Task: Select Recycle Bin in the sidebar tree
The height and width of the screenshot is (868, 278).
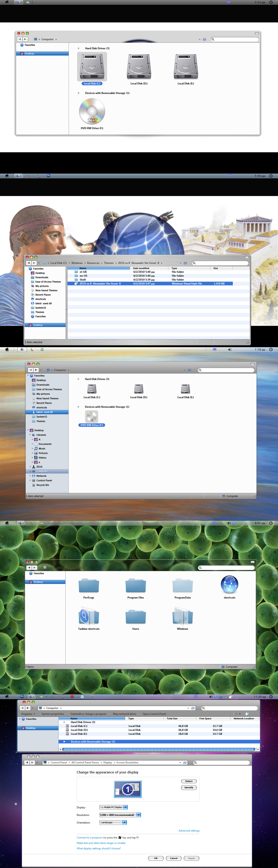Action: point(43,485)
